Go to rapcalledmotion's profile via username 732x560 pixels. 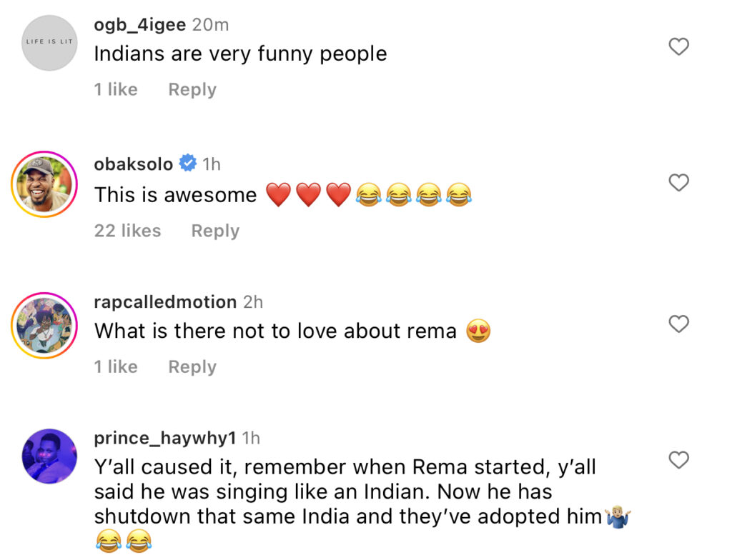(165, 302)
